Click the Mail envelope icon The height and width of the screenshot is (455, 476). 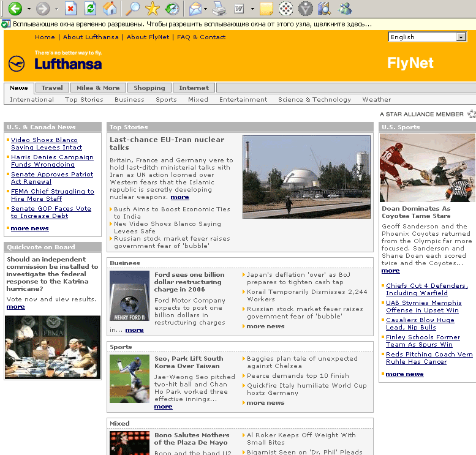(195, 9)
